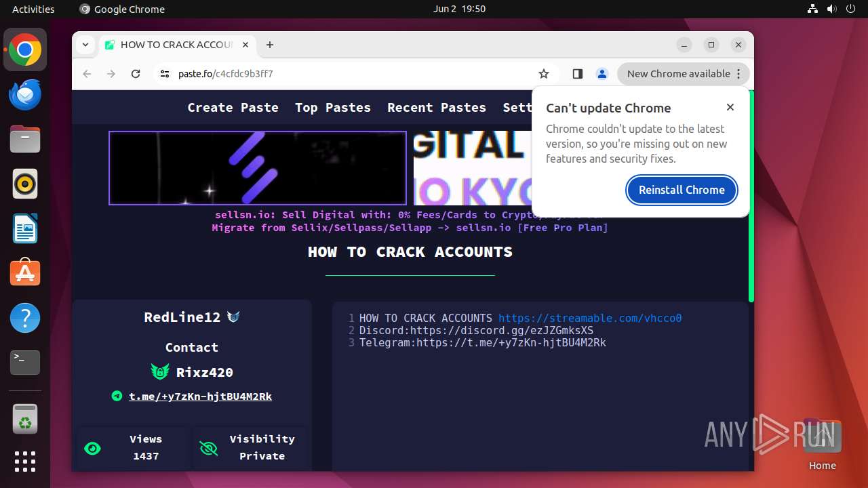Open Ubuntu Software store icon

25,273
